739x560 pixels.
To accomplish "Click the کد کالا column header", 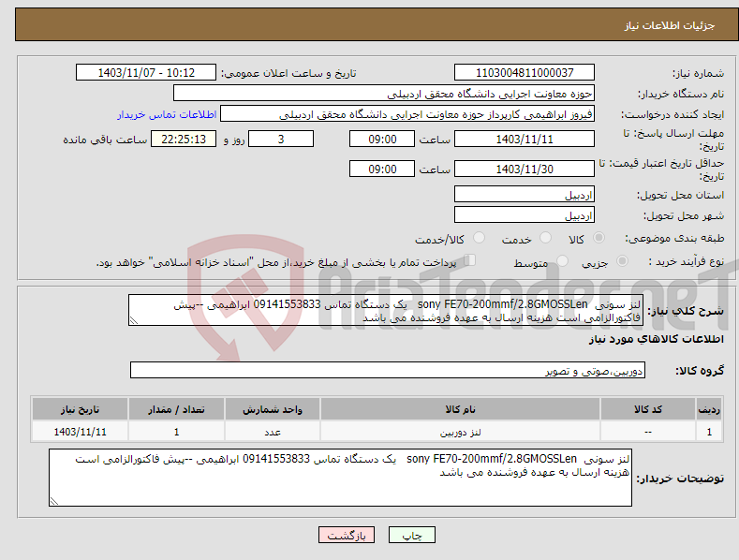I will click(647, 409).
